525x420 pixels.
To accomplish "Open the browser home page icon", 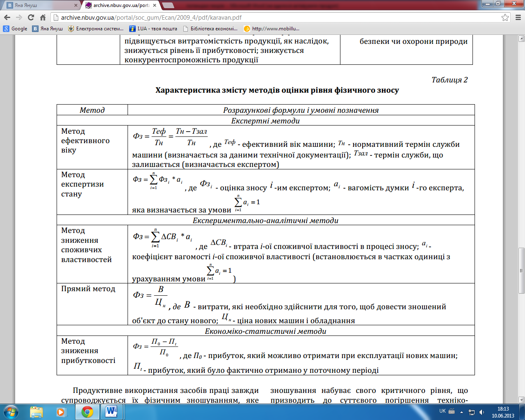I will coord(43,18).
